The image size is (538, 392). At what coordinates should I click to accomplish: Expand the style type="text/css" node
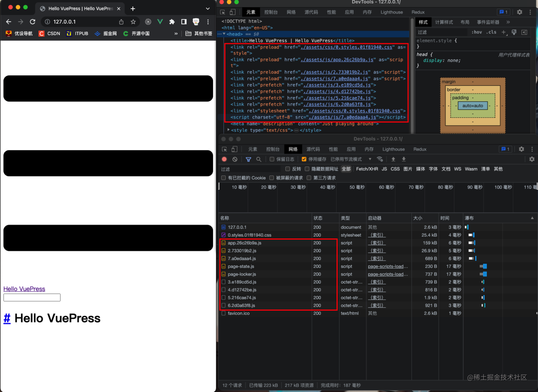pyautogui.click(x=228, y=130)
